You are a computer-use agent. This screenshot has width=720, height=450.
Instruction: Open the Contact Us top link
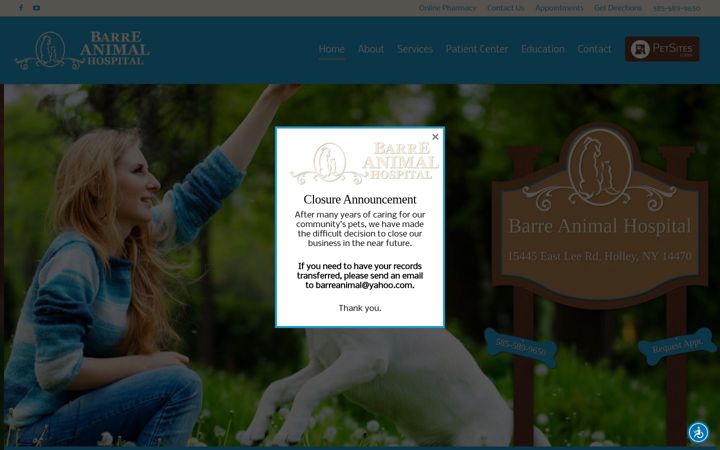(506, 8)
